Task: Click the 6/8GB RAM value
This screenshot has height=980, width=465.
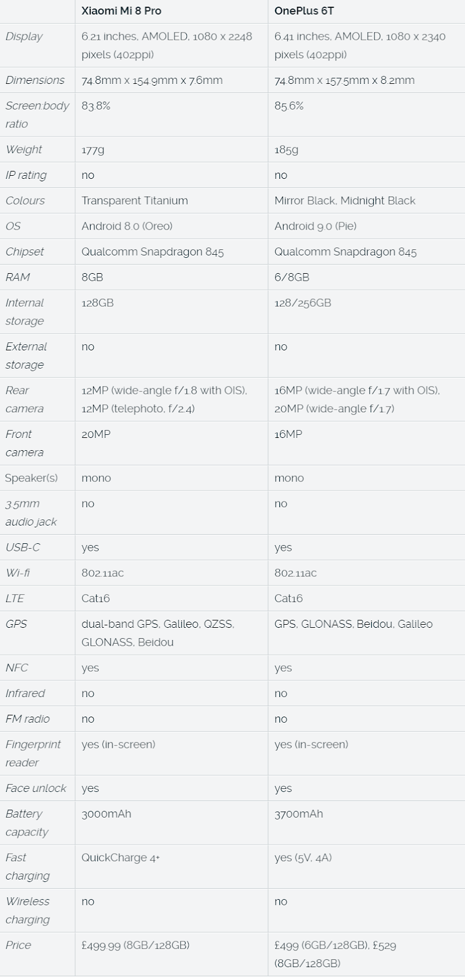Action: (292, 277)
